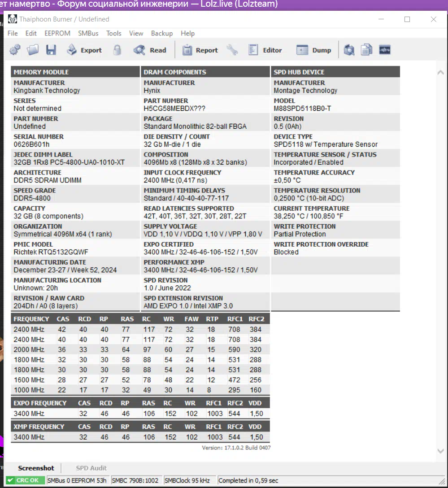Click the 3400 MHz EXPO frequency row
This screenshot has height=488, width=448.
(x=140, y=413)
